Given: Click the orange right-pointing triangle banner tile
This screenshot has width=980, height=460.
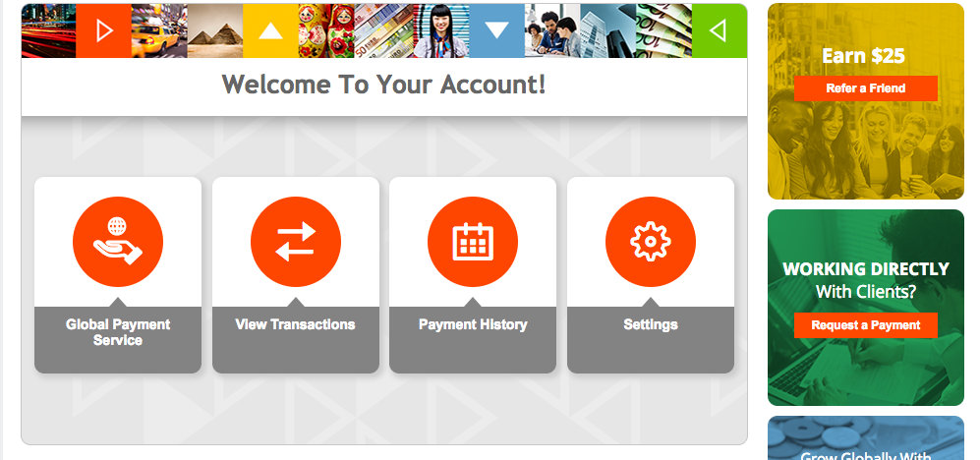Looking at the screenshot, I should click(104, 30).
